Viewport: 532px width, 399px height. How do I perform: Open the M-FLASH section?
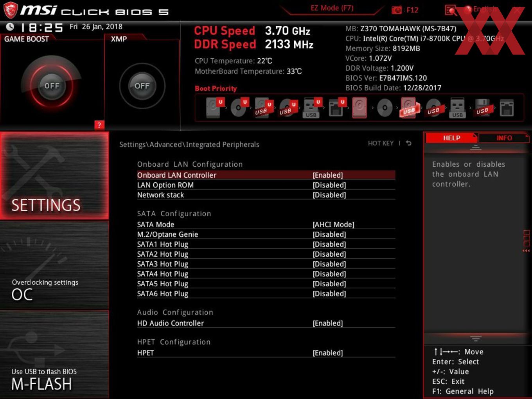point(54,354)
